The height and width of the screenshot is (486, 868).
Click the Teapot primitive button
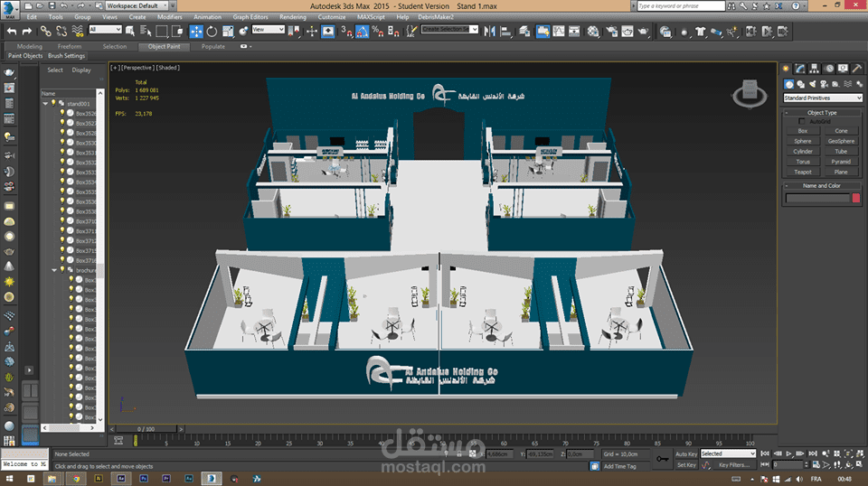click(x=803, y=172)
